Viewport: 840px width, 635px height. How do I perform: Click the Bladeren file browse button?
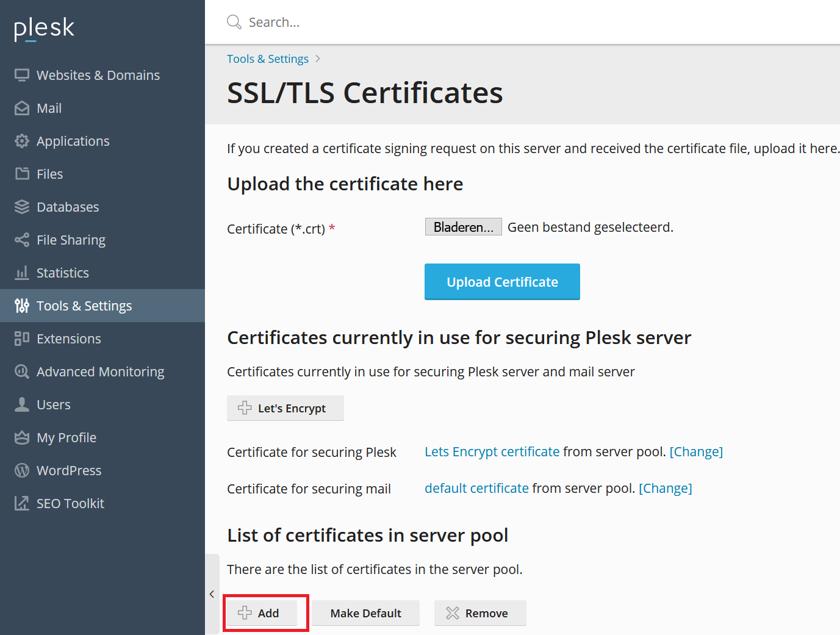click(464, 227)
